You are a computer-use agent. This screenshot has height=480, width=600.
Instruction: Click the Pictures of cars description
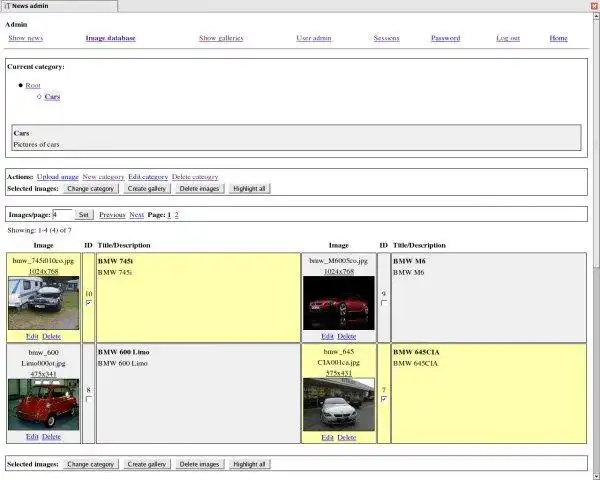(36, 145)
